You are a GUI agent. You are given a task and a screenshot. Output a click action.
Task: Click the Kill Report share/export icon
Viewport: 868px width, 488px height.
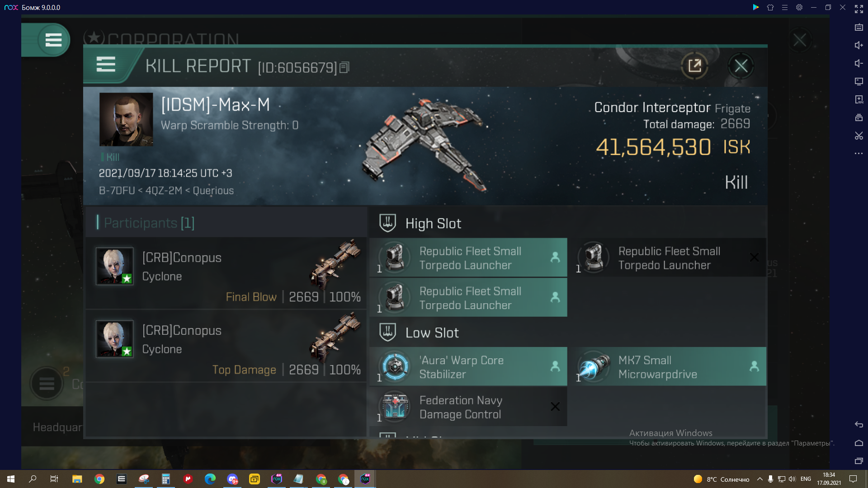tap(693, 66)
